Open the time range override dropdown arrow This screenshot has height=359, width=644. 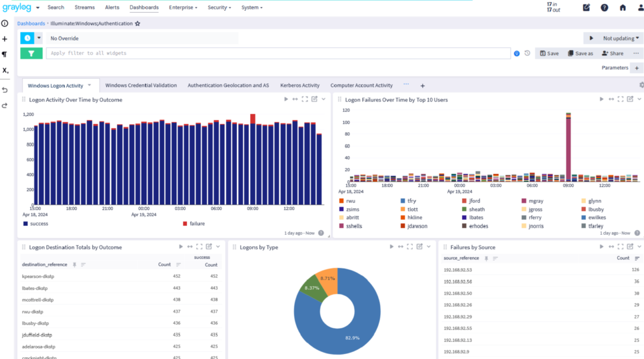(x=39, y=38)
